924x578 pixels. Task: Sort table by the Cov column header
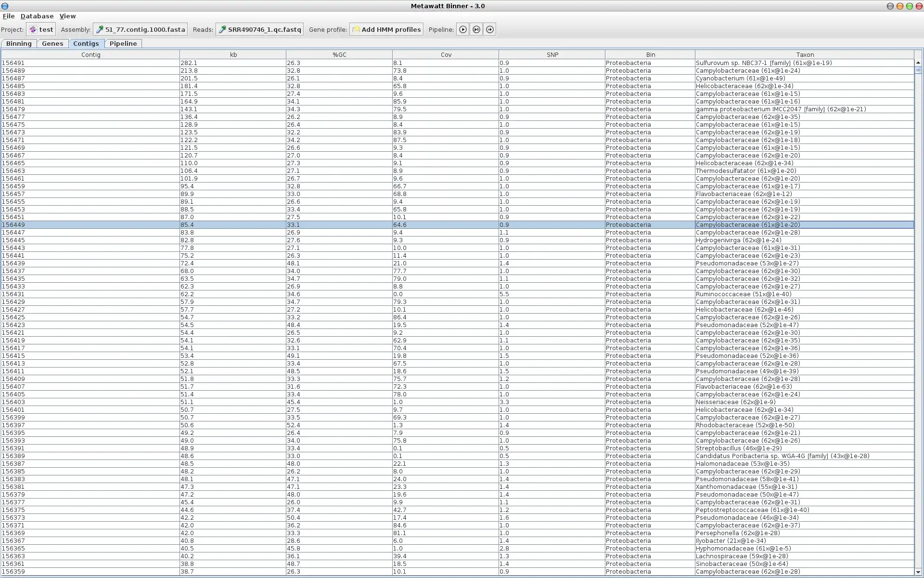click(x=446, y=55)
